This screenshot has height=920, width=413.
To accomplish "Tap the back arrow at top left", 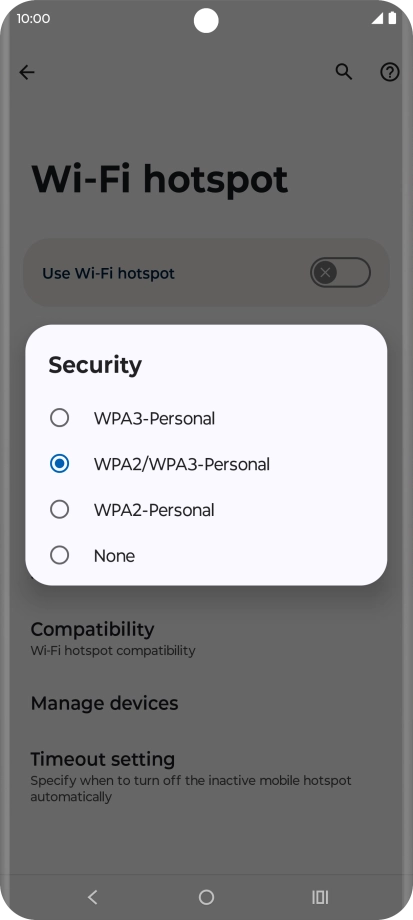I will (x=27, y=72).
